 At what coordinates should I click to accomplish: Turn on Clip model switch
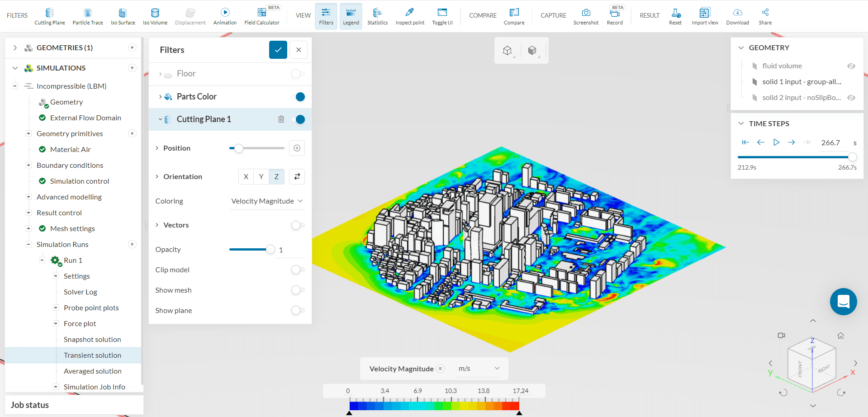point(298,270)
